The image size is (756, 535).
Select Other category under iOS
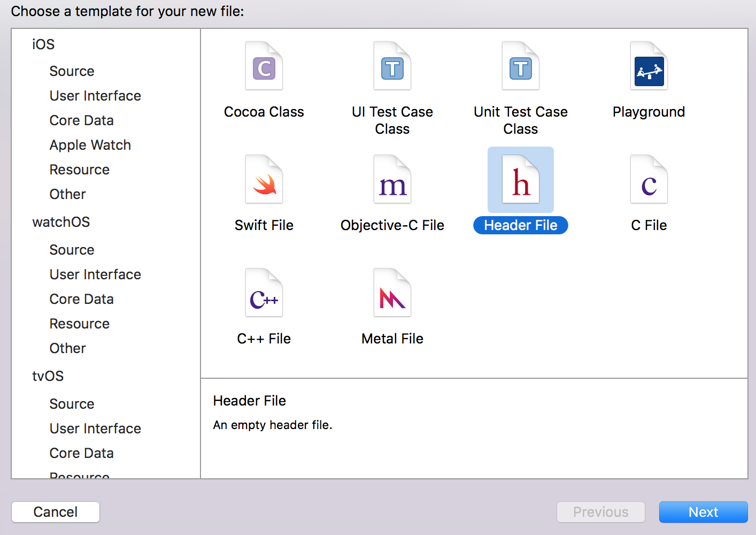pos(67,194)
